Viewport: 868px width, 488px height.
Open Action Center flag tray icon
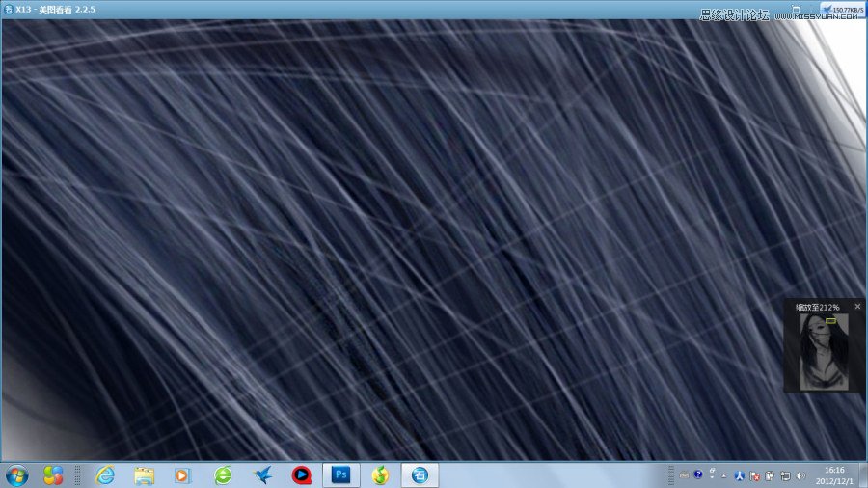(x=754, y=475)
